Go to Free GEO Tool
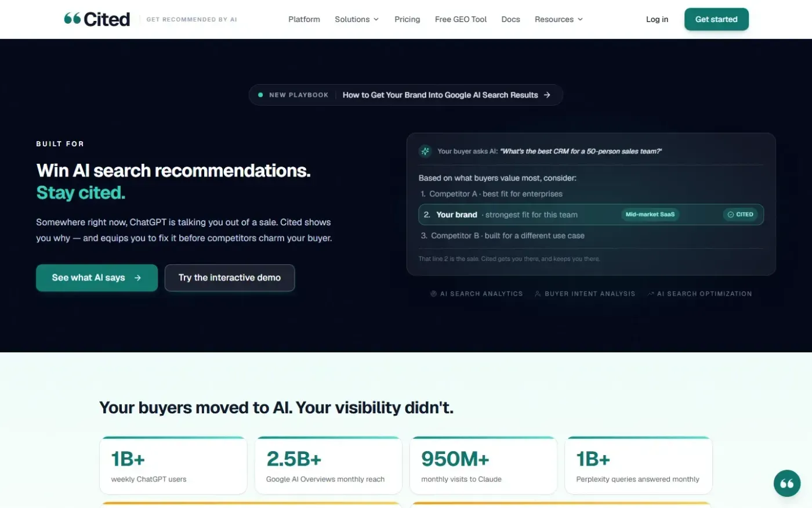 point(461,19)
